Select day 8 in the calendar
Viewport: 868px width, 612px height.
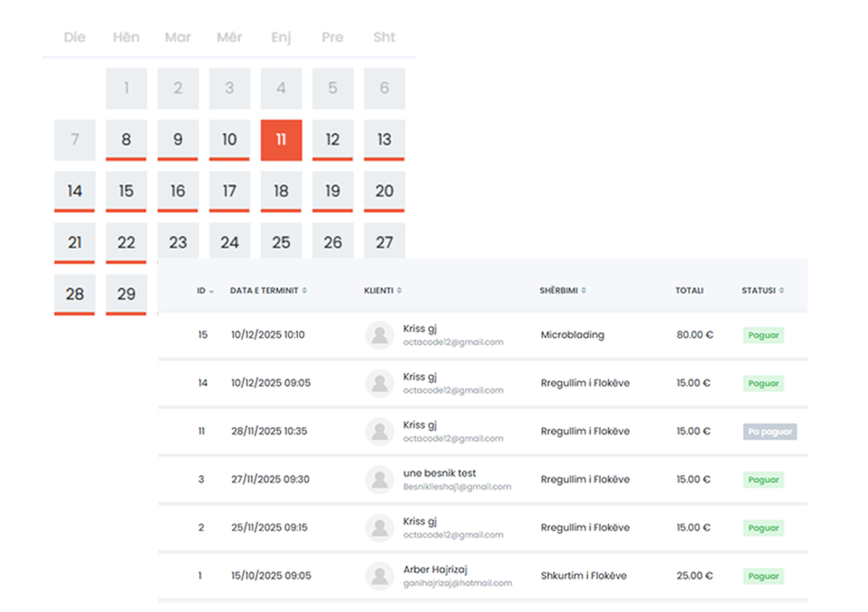click(x=126, y=140)
